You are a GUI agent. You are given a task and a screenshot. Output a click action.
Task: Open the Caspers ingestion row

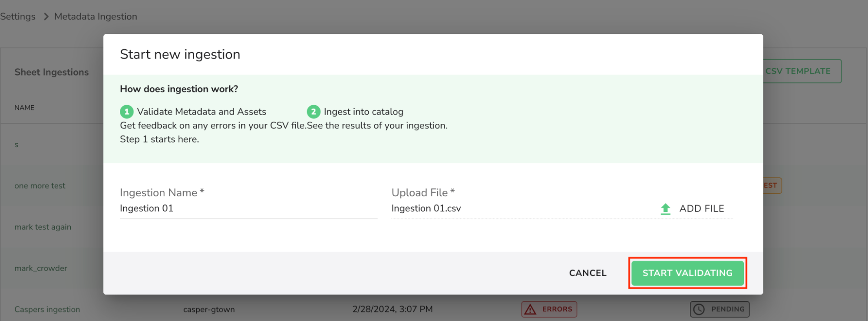[x=47, y=309]
